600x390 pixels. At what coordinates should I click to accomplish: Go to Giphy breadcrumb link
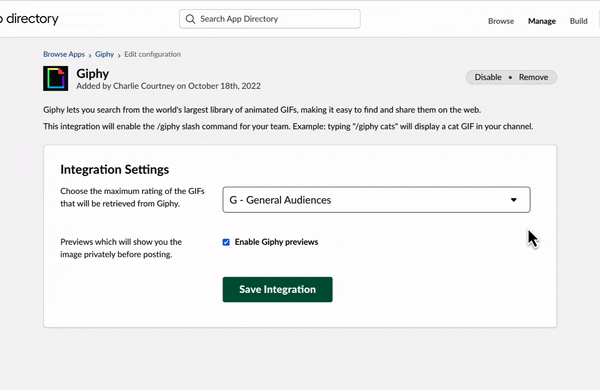(104, 54)
